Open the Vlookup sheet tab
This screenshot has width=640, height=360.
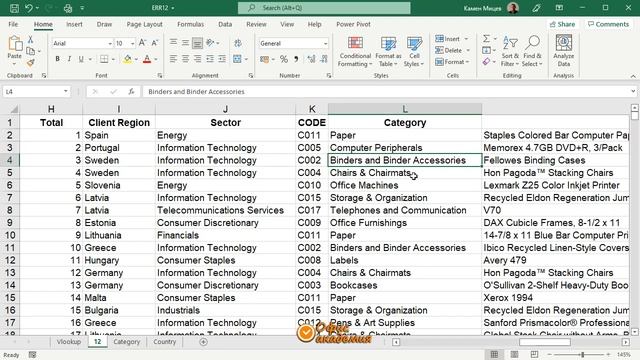click(x=68, y=342)
